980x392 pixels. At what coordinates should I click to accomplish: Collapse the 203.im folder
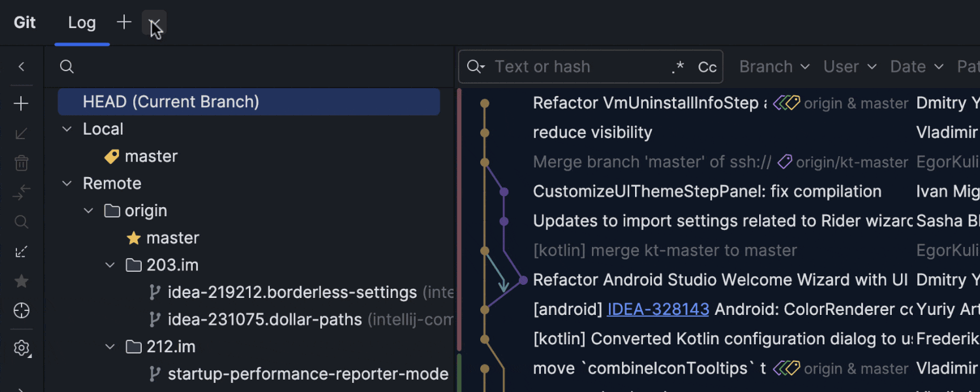tap(110, 265)
